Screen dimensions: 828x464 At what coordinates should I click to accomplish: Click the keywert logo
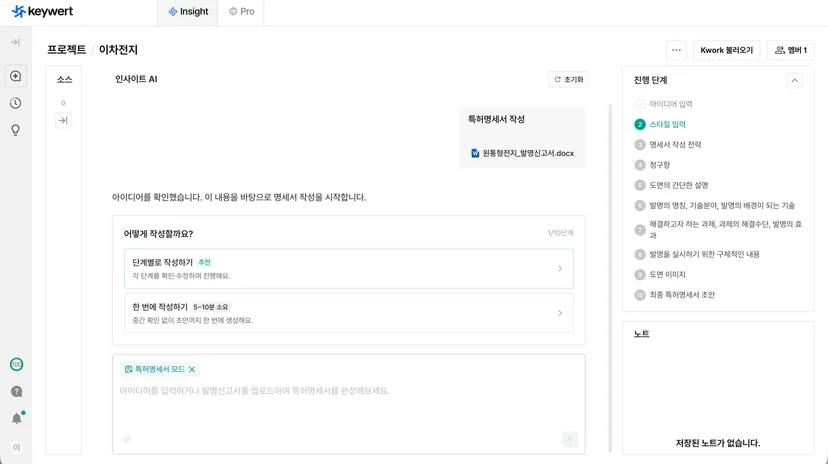[x=42, y=11]
